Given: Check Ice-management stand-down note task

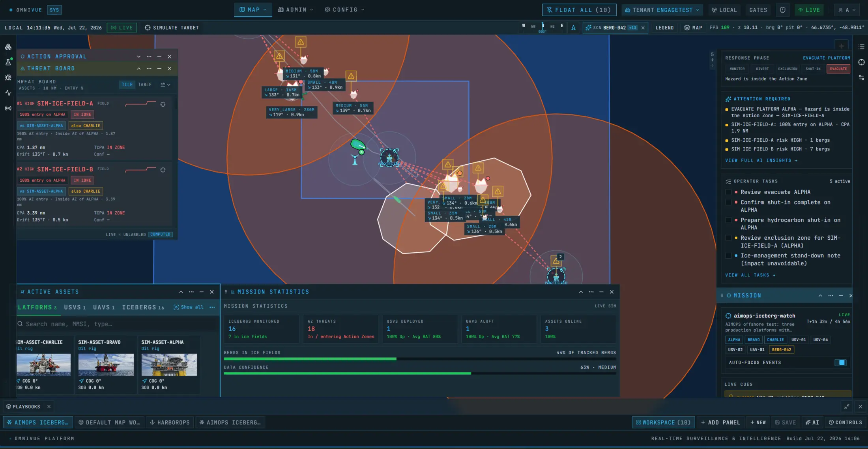Looking at the screenshot, I should (x=728, y=255).
